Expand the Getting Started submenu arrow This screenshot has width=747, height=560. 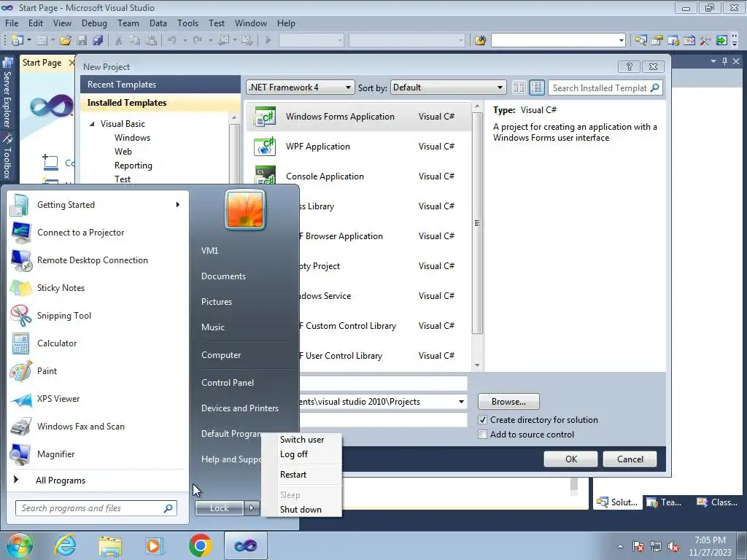[x=178, y=205]
